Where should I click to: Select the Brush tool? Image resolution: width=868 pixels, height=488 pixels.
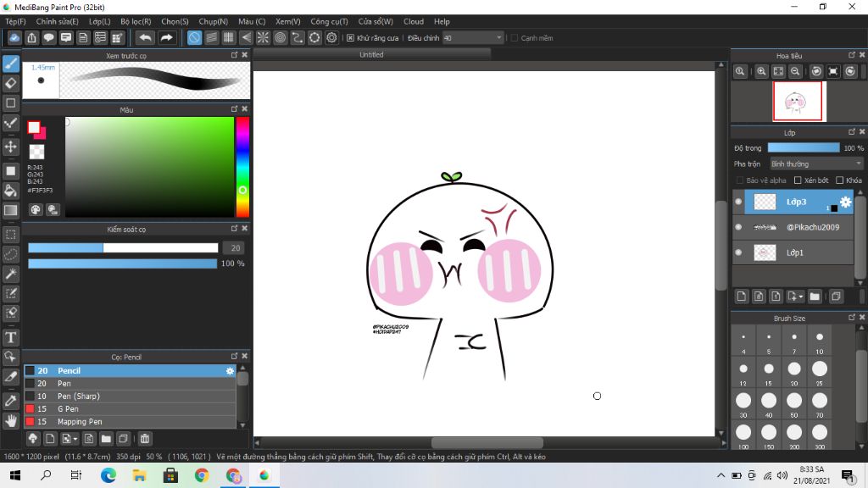pyautogui.click(x=10, y=64)
